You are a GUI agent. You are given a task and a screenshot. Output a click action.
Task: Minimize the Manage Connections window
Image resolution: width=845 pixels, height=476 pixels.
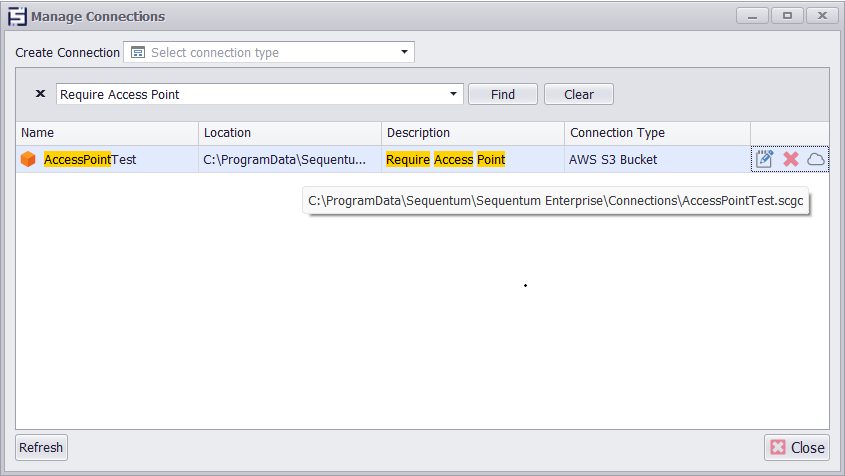coord(752,16)
